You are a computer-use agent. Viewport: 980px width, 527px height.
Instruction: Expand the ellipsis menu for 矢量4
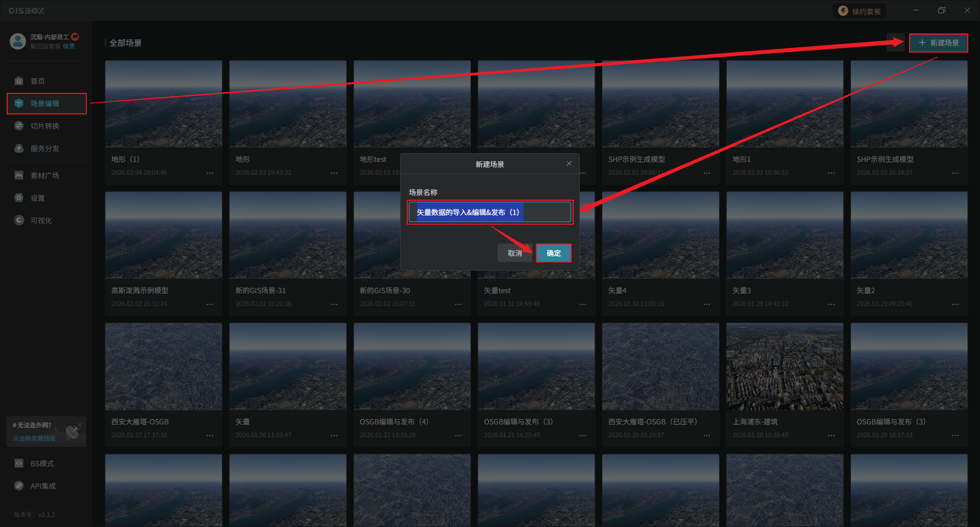706,304
